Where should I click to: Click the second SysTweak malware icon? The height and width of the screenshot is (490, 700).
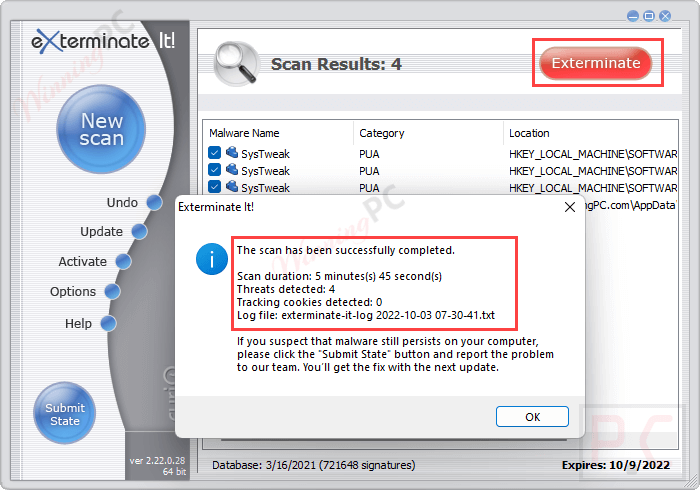click(231, 170)
